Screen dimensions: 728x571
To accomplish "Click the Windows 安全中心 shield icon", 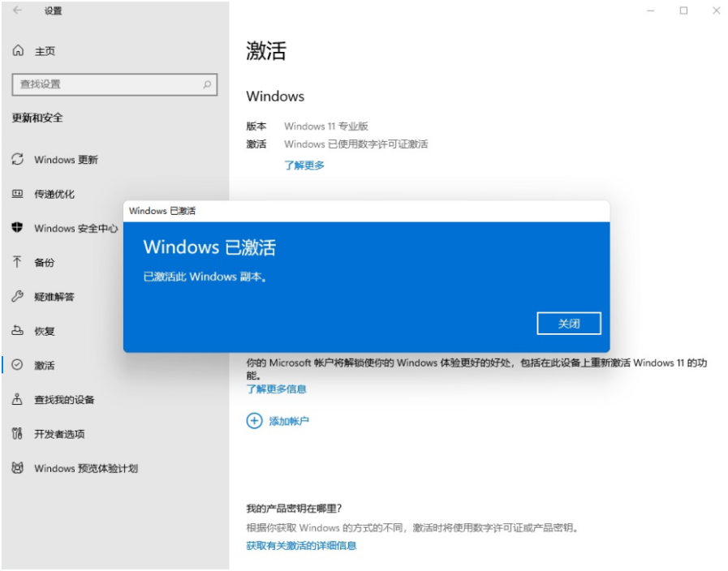I will pyautogui.click(x=18, y=227).
